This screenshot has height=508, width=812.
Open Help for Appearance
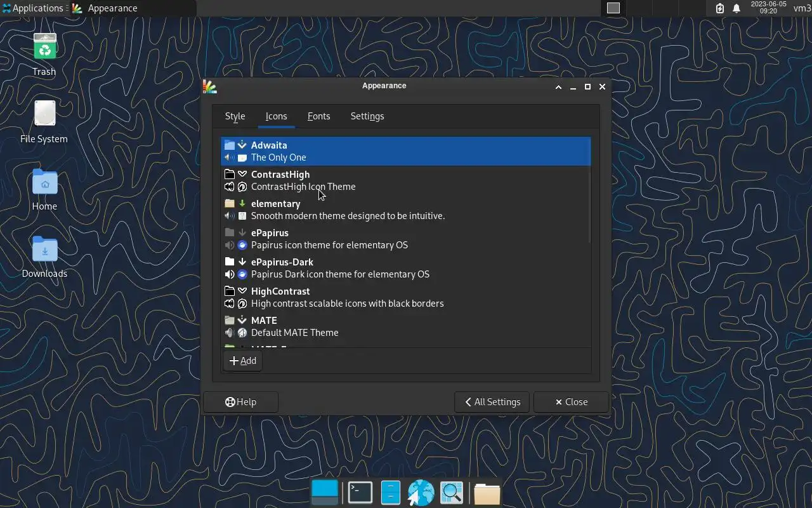pos(241,402)
